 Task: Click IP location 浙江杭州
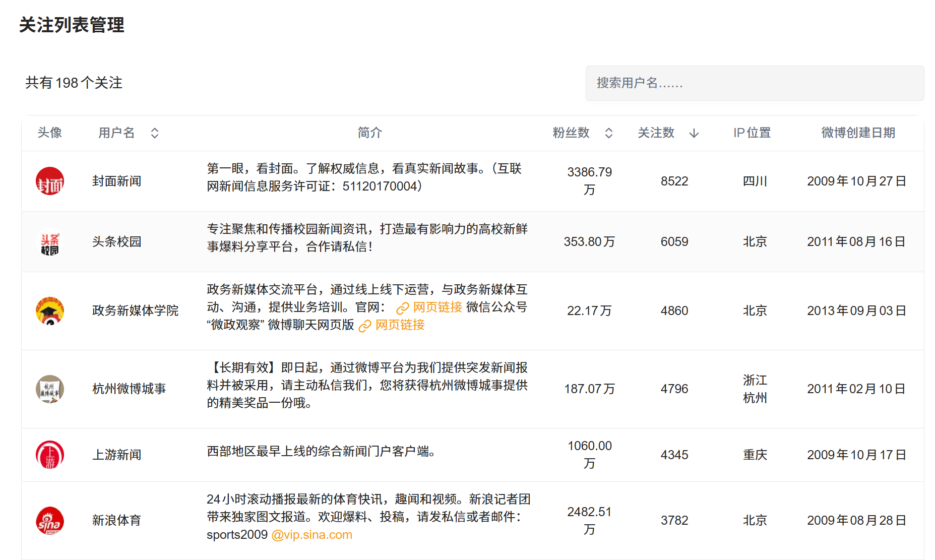point(755,389)
